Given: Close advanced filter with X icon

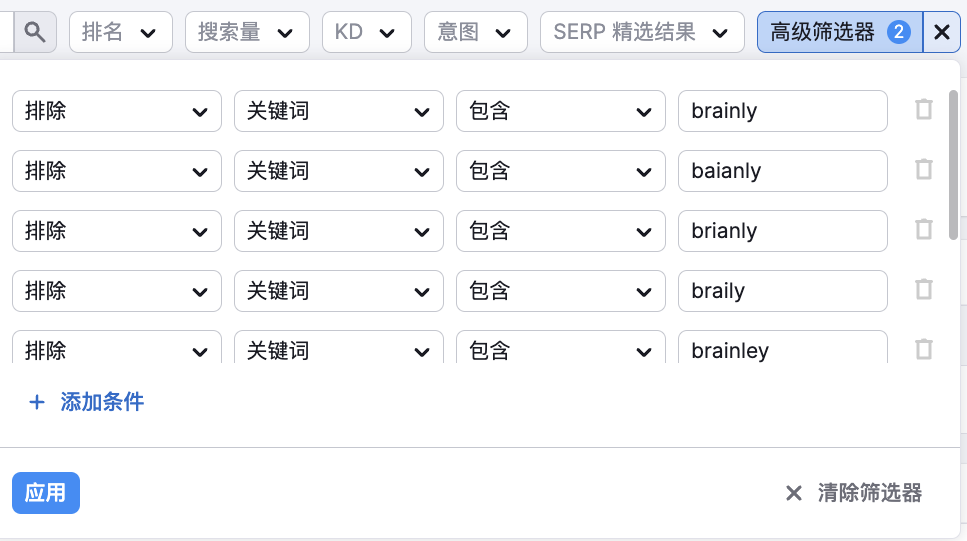Looking at the screenshot, I should tap(941, 32).
